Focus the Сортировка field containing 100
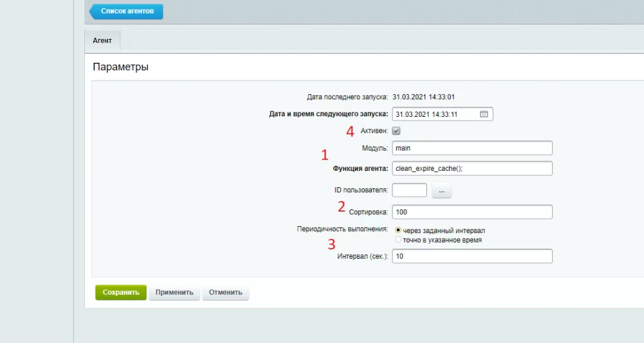Viewport: 644px width, 343px height. pyautogui.click(x=472, y=212)
